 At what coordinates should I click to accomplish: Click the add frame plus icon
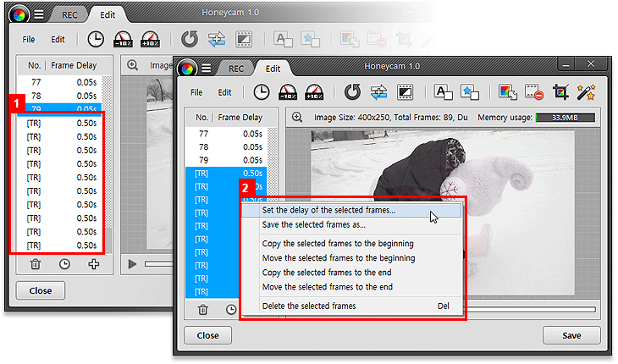93,264
